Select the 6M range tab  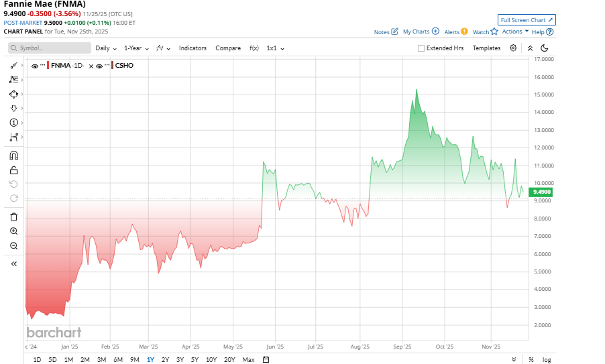(118, 359)
